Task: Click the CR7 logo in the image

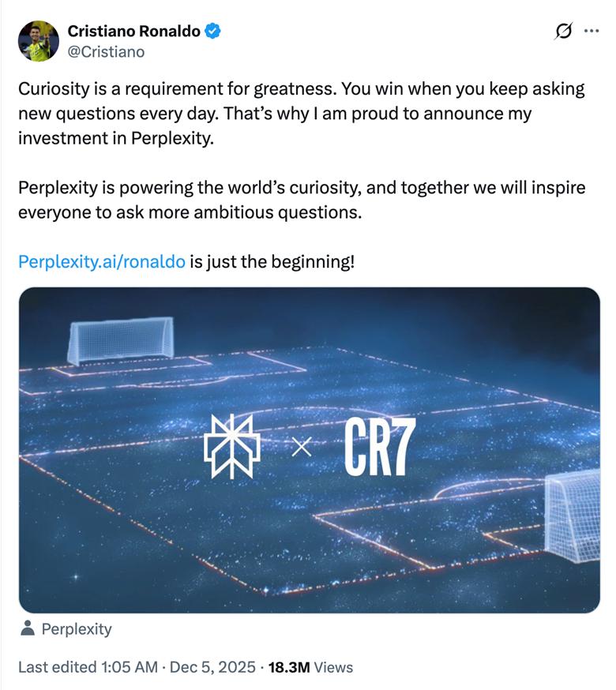Action: (379, 448)
